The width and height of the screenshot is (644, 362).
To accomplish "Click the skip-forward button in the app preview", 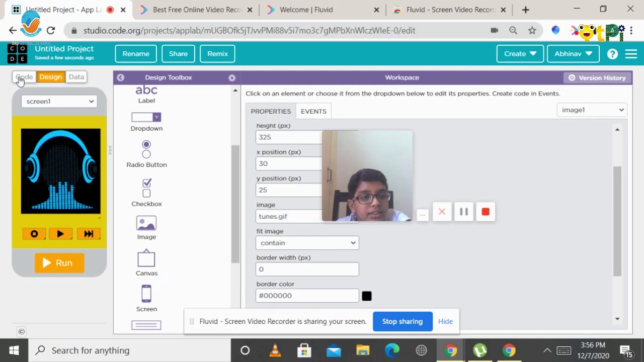I will pos(89,234).
